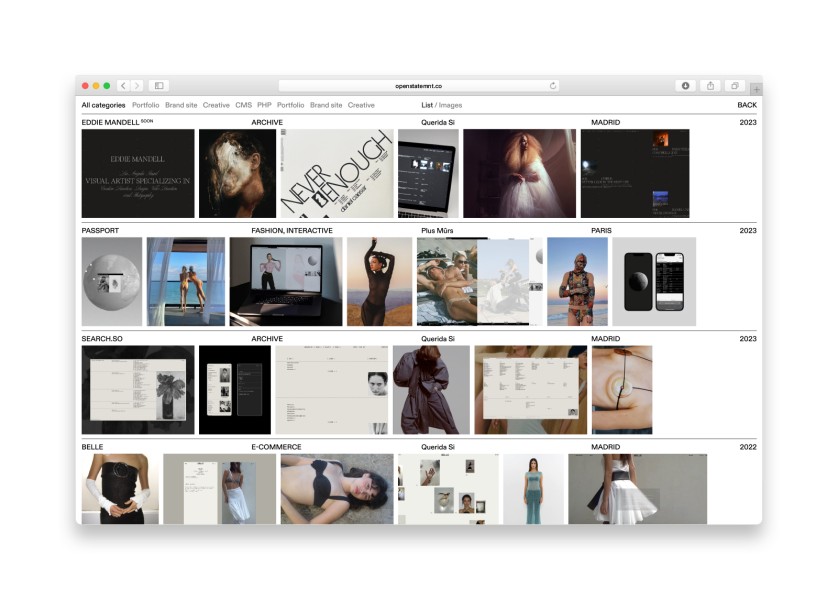Image resolution: width=838 pixels, height=600 pixels.
Task: Open the Eddie Mandell dark title card thumbnail
Action: point(138,174)
